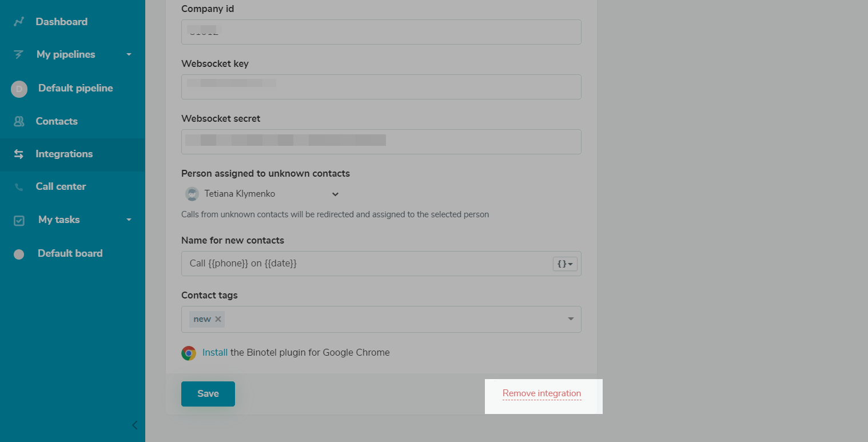
Task: Collapse the sidebar with the chevron arrow
Action: 134,425
